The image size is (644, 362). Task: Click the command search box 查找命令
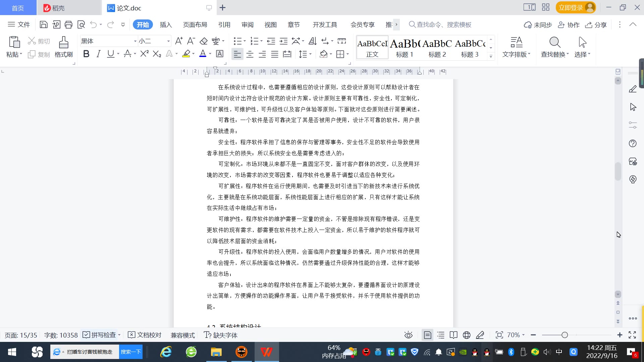[443, 25]
